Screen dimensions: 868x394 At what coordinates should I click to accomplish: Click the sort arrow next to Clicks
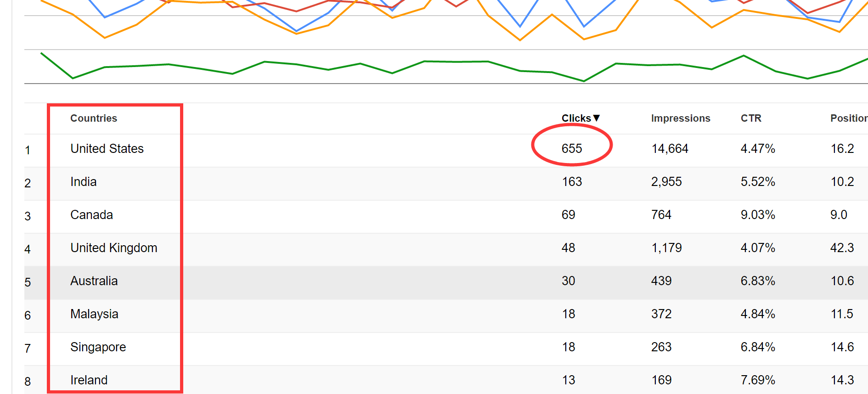(x=597, y=118)
